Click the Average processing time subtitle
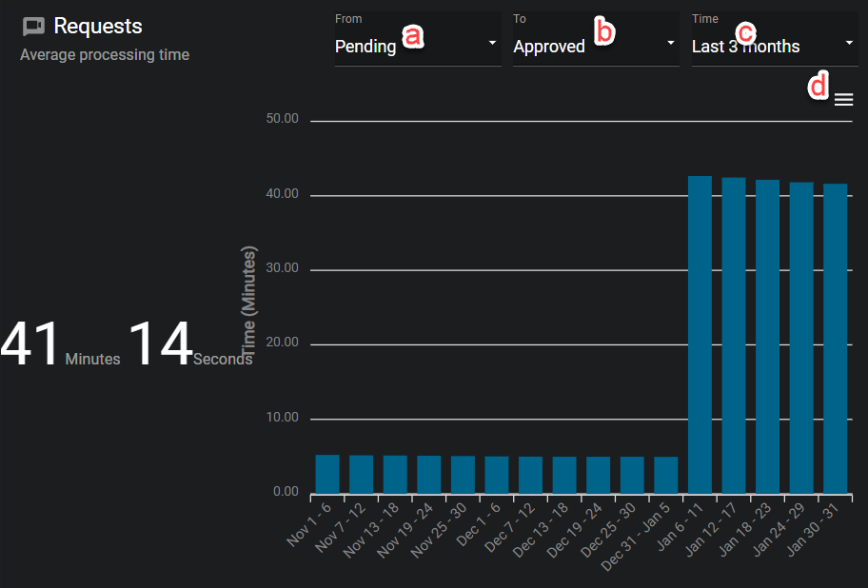868x588 pixels. (105, 55)
